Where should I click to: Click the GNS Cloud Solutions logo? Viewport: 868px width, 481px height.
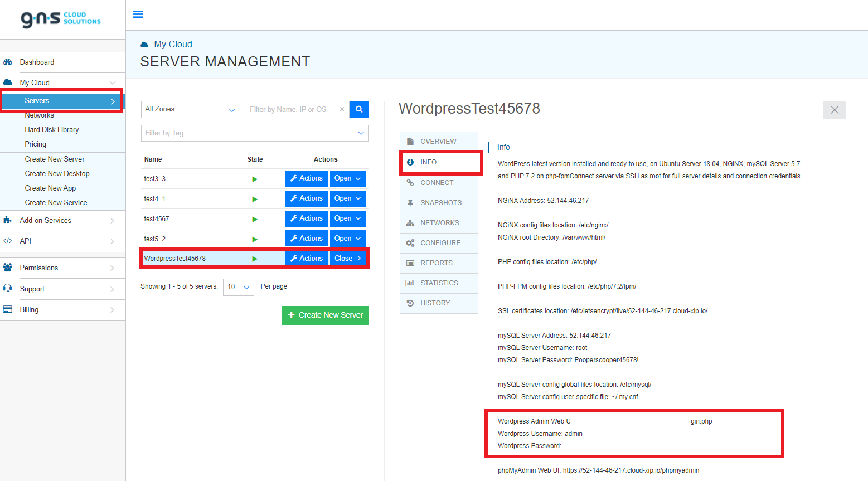61,19
